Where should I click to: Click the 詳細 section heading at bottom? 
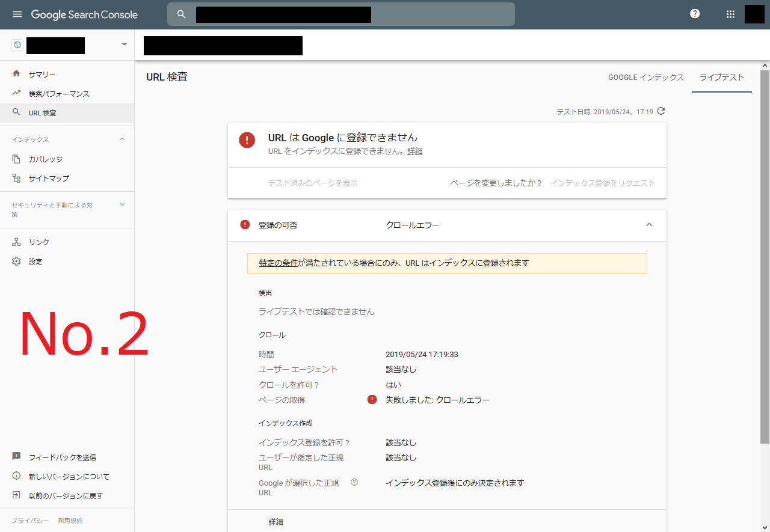point(276,522)
